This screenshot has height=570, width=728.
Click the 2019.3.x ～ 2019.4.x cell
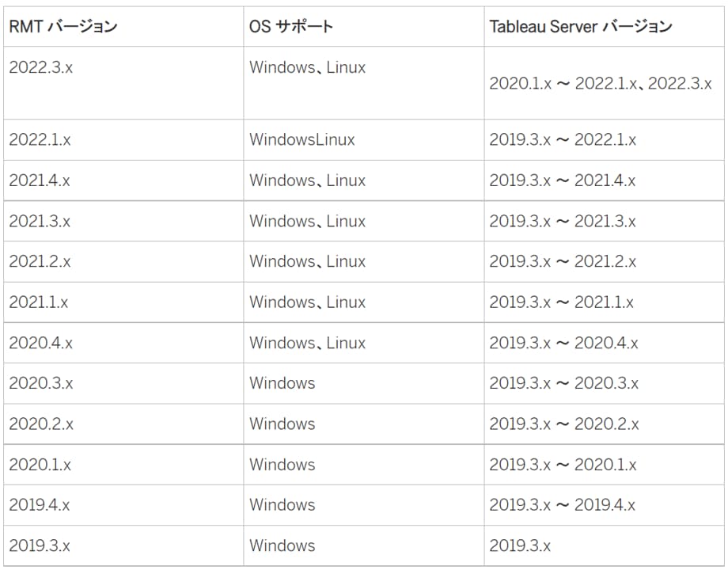click(604, 505)
